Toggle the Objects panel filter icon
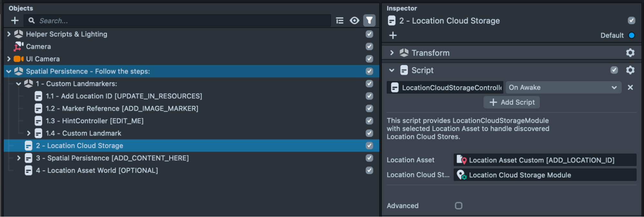This screenshot has height=217, width=644. [x=369, y=21]
